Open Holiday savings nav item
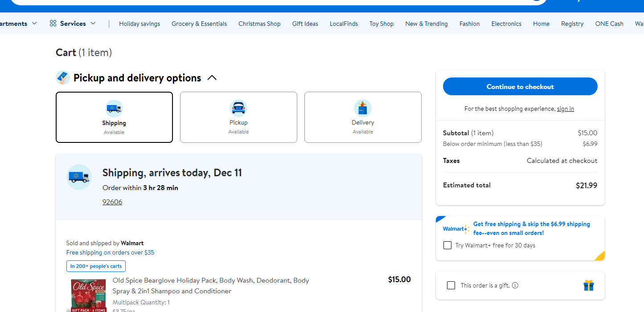The image size is (644, 312). 139,24
